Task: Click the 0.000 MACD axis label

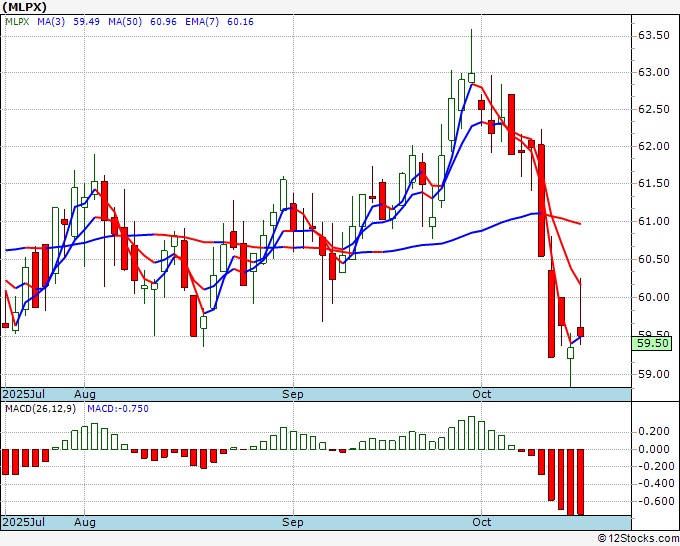Action: coord(654,449)
